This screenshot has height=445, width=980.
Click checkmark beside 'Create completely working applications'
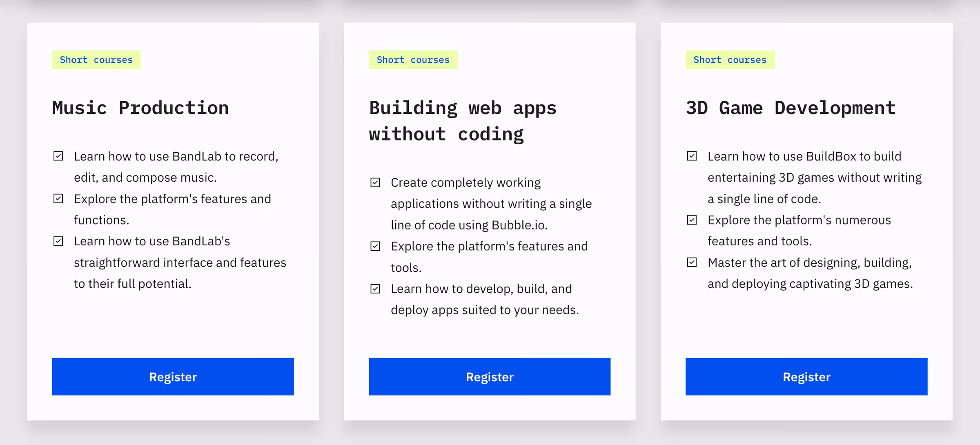pos(375,182)
